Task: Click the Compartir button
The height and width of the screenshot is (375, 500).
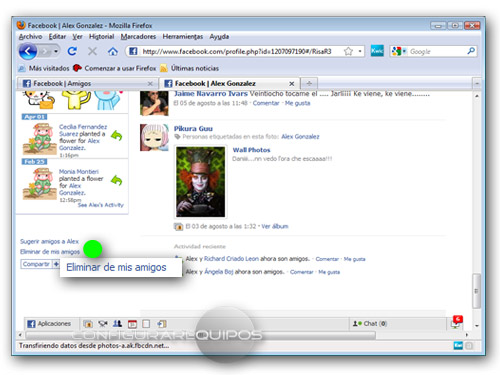Action: point(36,264)
